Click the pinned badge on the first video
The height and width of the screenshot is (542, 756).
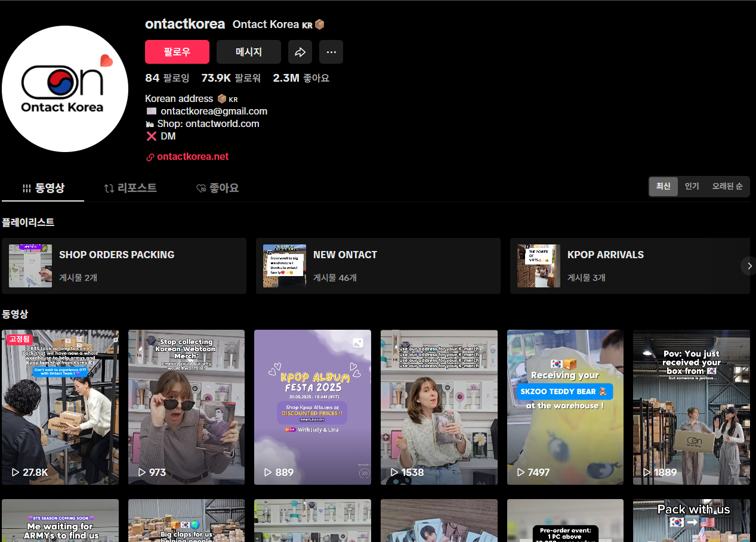19,339
